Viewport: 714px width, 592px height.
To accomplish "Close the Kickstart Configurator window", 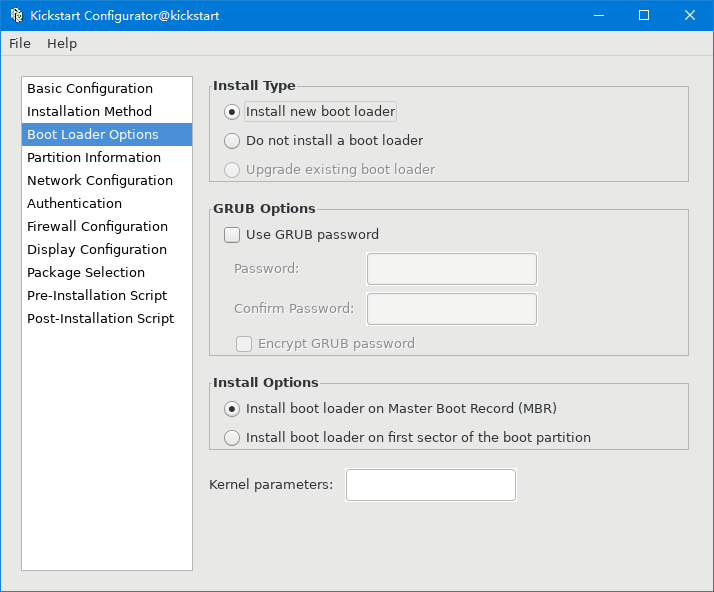I will [690, 15].
